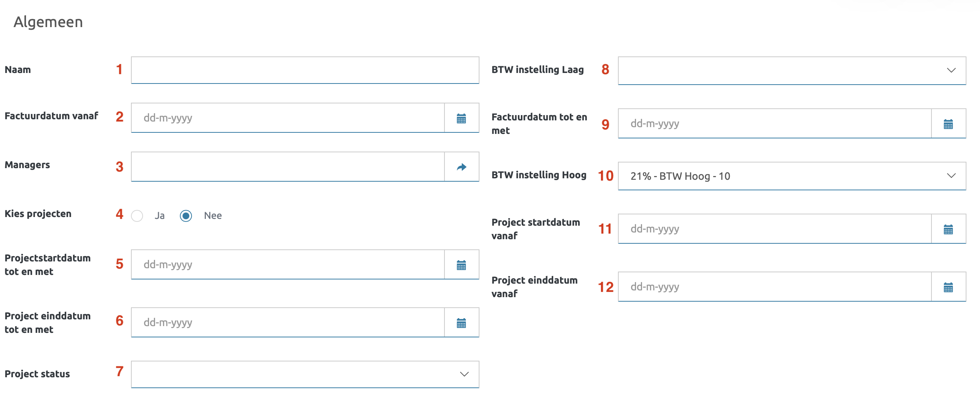
Task: Open calendar for Project einddatum tot en met
Action: (461, 323)
